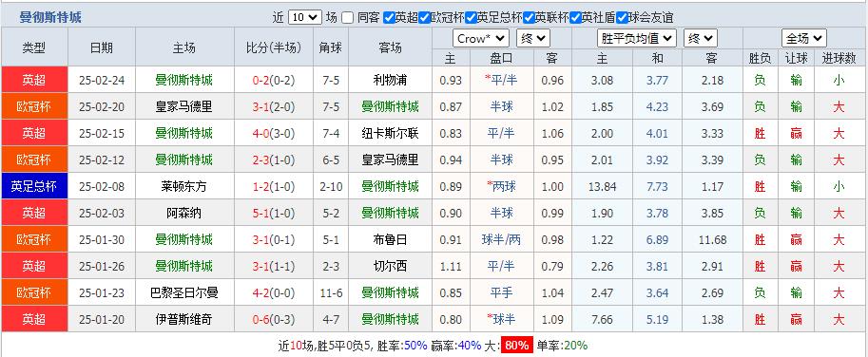Click the 0-6(0-3) score against 伊普斯维奇

274,319
